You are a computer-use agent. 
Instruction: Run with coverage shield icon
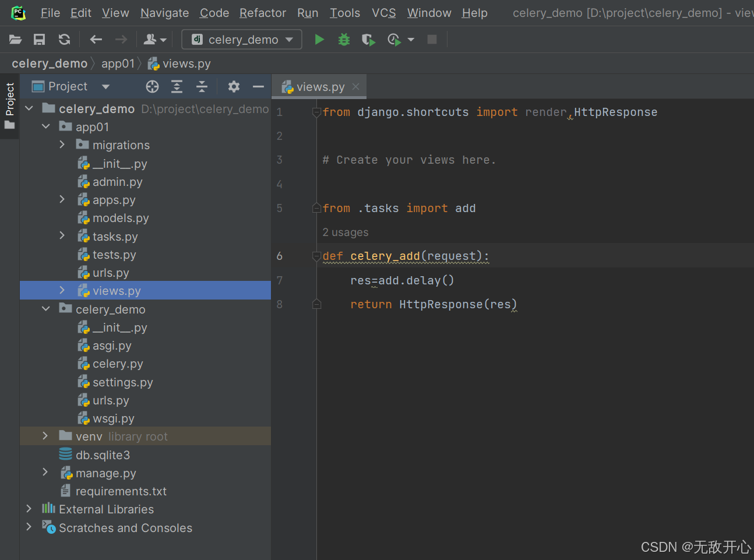(x=368, y=40)
